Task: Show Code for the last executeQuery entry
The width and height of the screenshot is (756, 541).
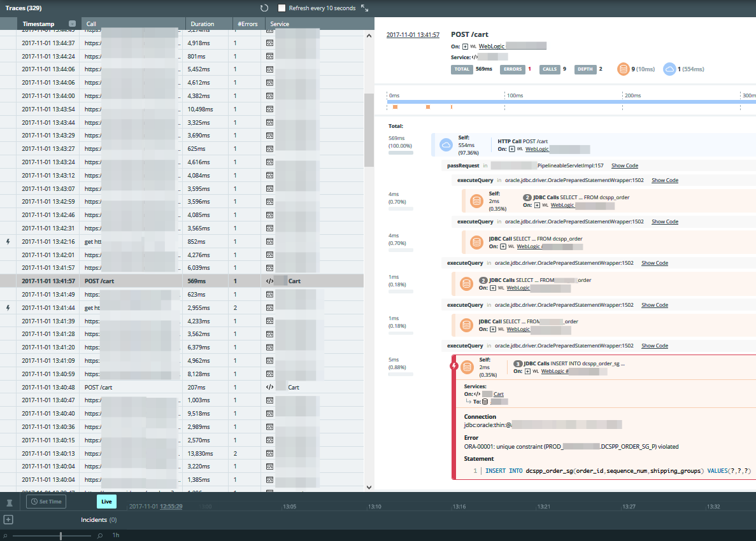Action: [655, 346]
